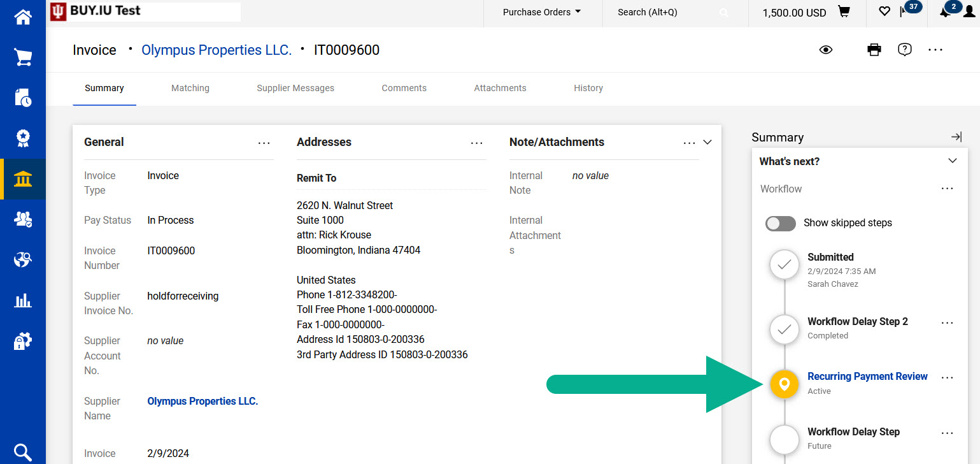
Task: Open the Purchase Orders search dropdown
Action: [542, 12]
